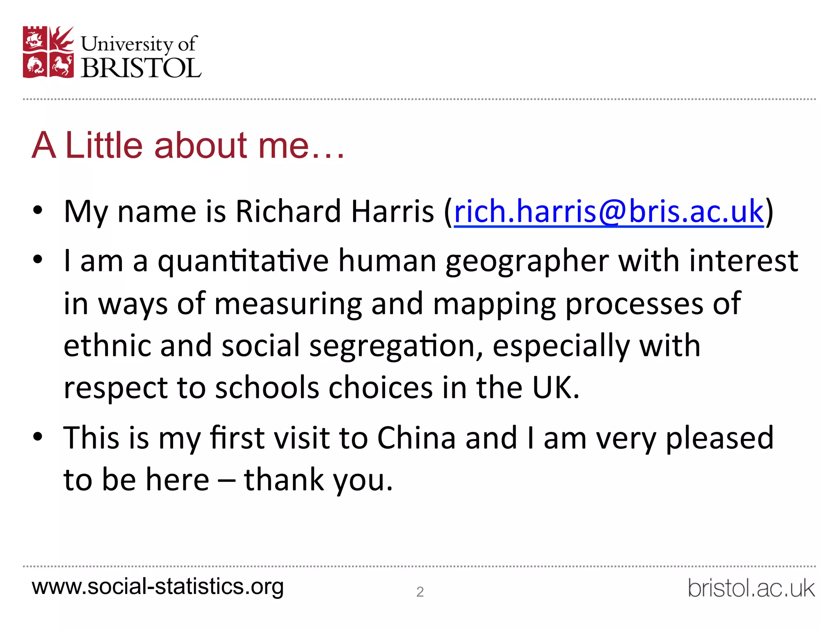Click the horse emblem in the Bristol crest
Viewport: 840px width, 630px height.
point(62,65)
